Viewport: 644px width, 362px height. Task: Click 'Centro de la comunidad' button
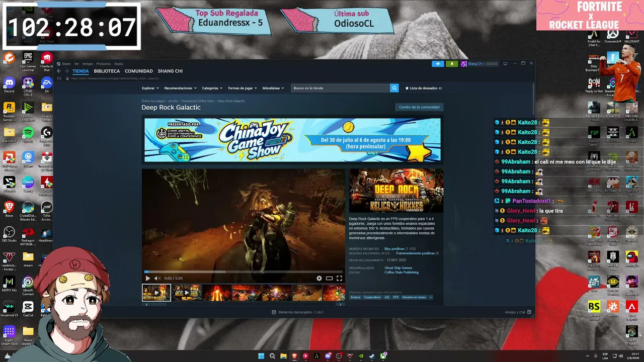point(419,107)
